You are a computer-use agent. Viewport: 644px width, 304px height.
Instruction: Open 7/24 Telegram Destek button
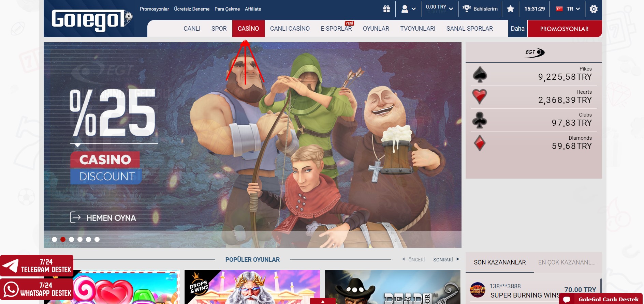pyautogui.click(x=36, y=266)
